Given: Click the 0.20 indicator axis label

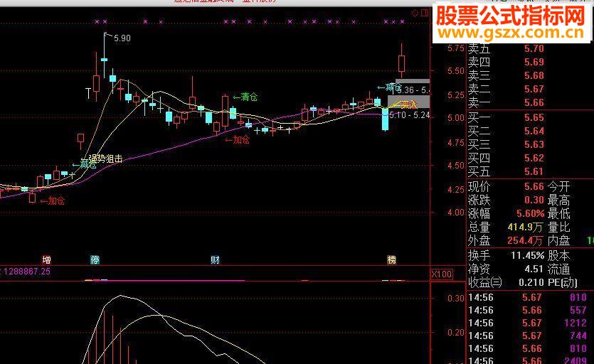Looking at the screenshot, I should pyautogui.click(x=456, y=333).
